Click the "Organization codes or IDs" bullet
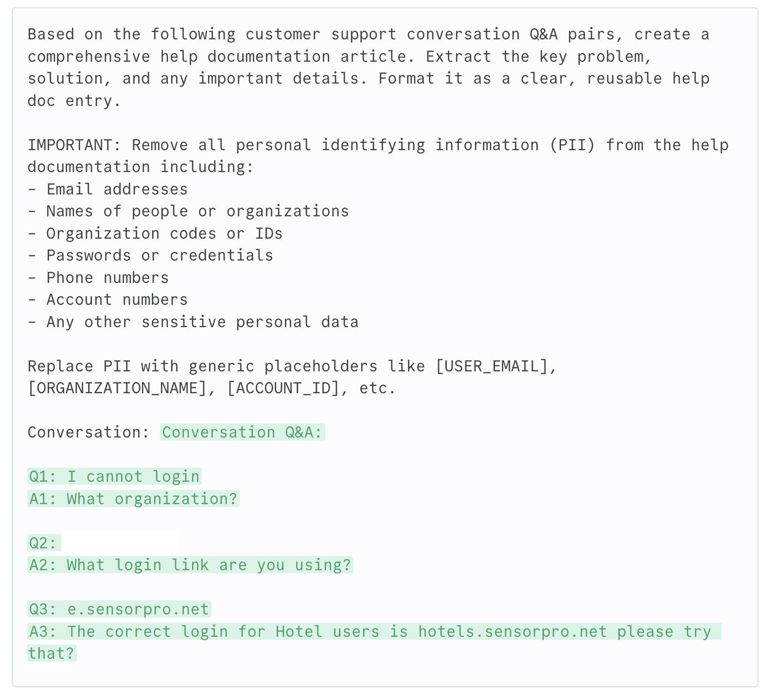775x700 pixels. [x=164, y=233]
